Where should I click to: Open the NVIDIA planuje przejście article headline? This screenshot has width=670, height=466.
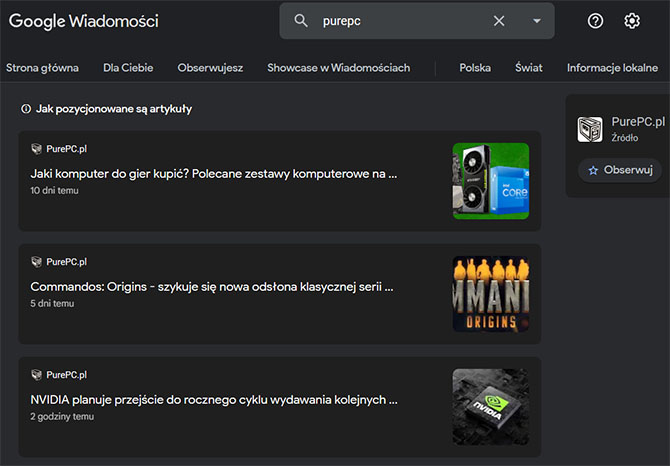[214, 400]
